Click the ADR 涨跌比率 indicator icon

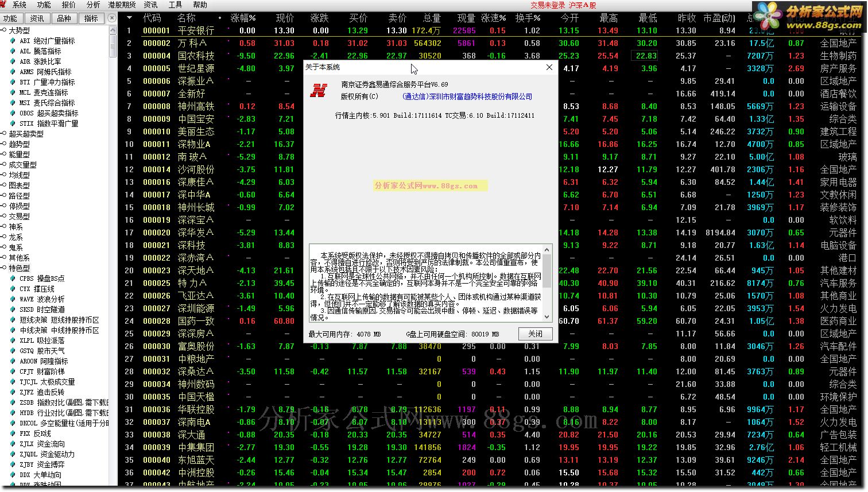click(x=13, y=61)
